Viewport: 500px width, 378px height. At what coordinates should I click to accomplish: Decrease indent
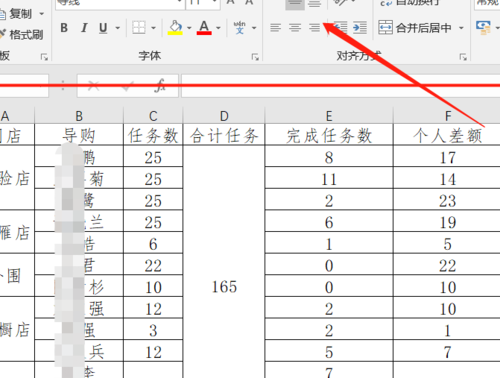point(340,27)
